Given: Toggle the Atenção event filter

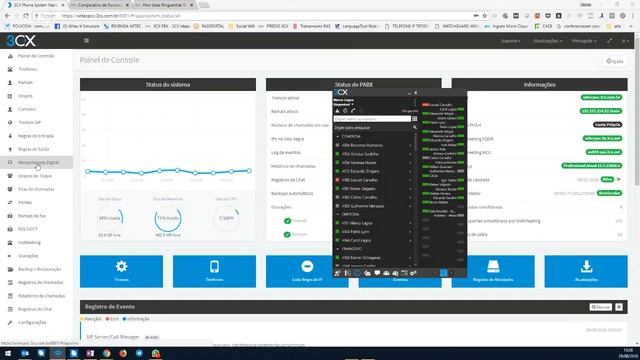Looking at the screenshot, I should 91,319.
